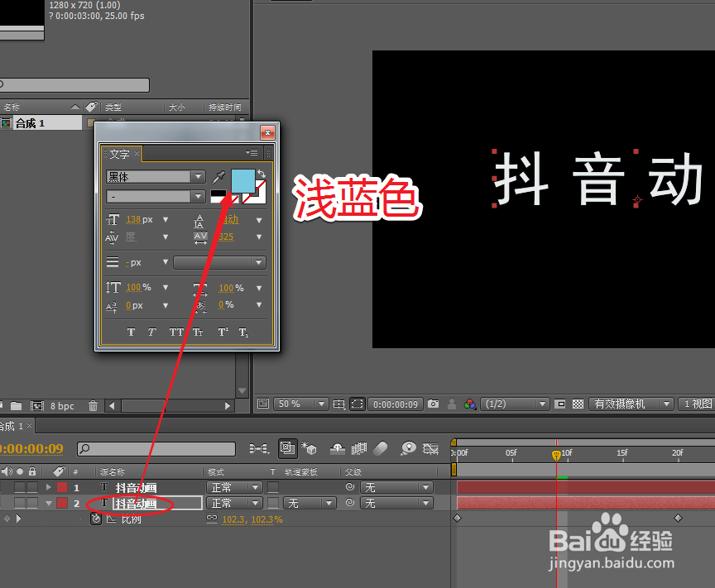Take a snapshot with the camera icon
Viewport: 715px width, 588px height.
tap(433, 404)
